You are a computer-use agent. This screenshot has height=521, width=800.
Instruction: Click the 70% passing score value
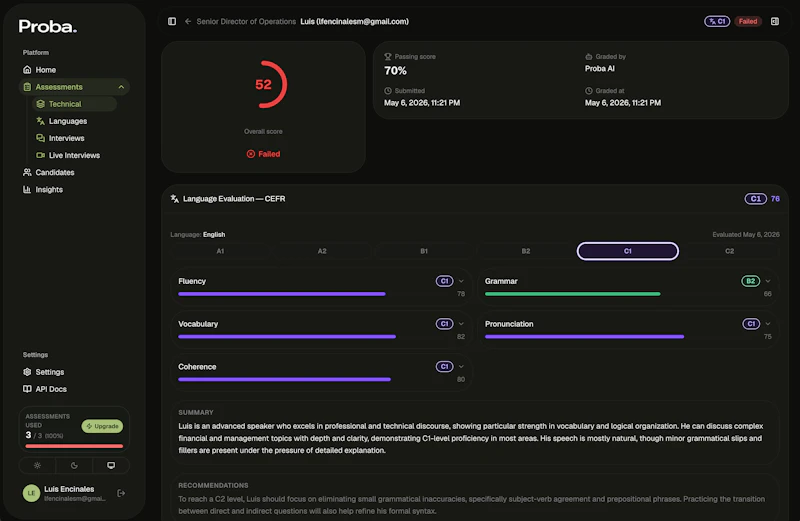(x=395, y=70)
